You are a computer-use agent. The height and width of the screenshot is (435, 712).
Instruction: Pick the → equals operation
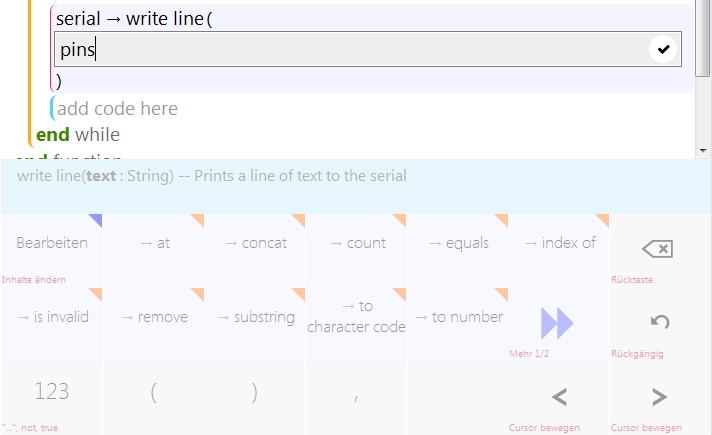(458, 243)
